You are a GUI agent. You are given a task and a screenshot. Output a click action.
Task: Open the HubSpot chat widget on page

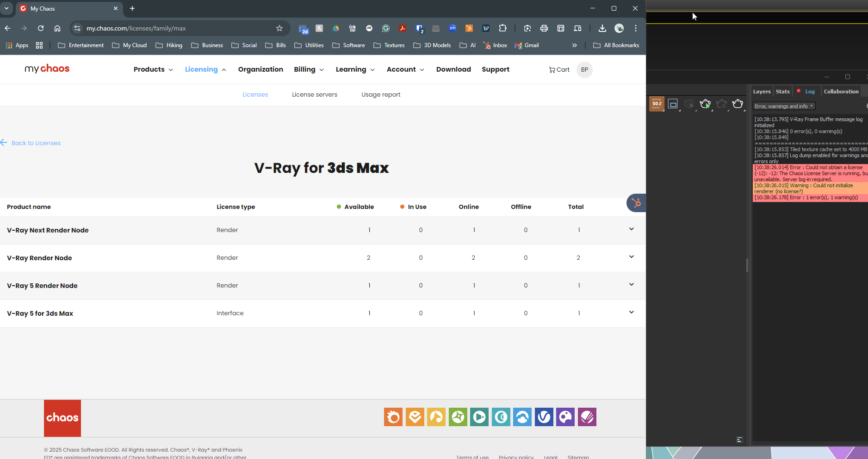[636, 203]
